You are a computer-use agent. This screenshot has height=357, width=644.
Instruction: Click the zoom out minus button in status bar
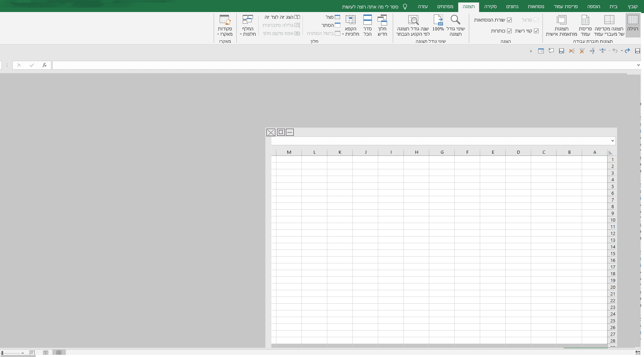pyautogui.click(x=23, y=353)
